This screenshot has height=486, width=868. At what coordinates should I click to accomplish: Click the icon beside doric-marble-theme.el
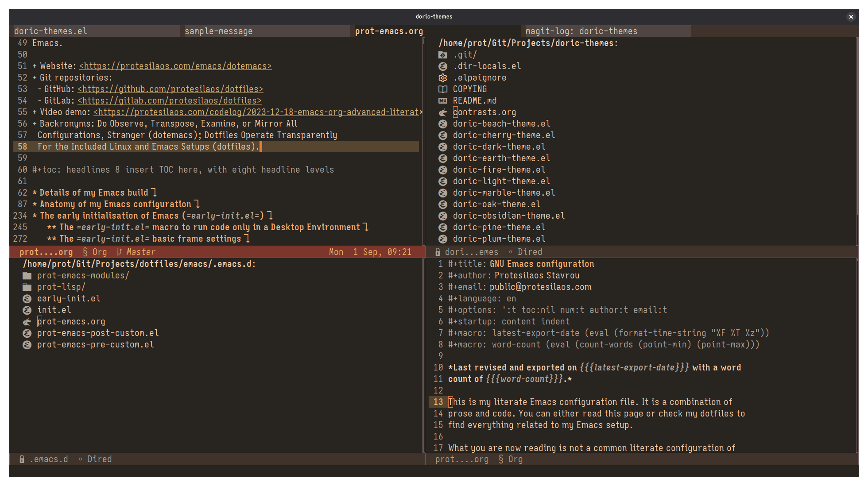pyautogui.click(x=442, y=193)
